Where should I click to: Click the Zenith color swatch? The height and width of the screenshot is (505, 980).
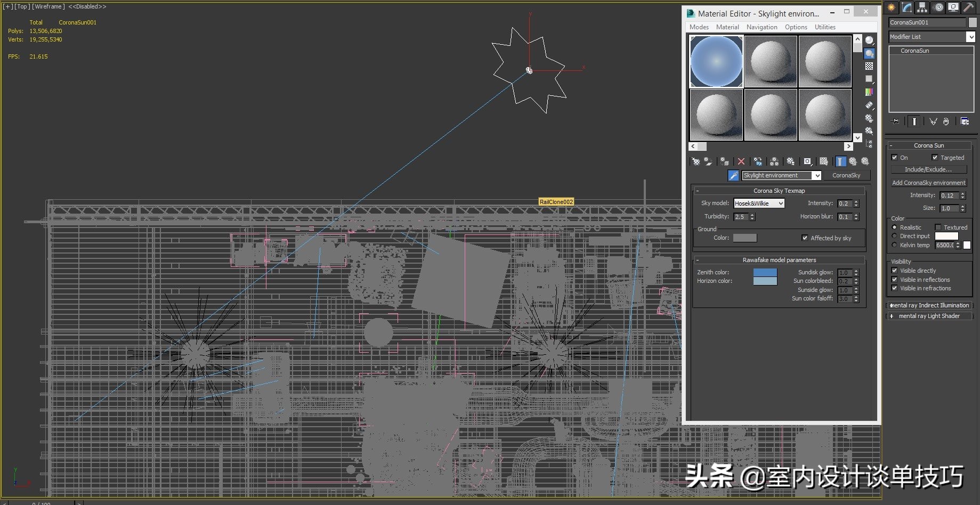(x=765, y=272)
